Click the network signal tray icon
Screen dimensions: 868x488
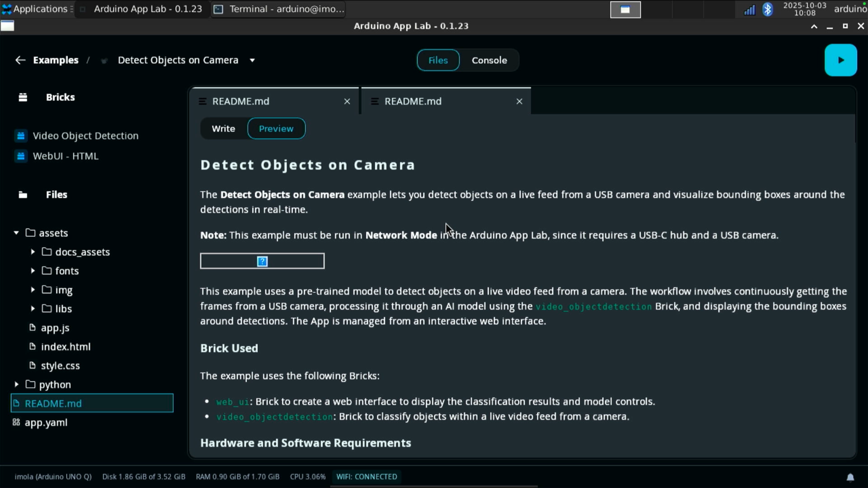coord(749,10)
